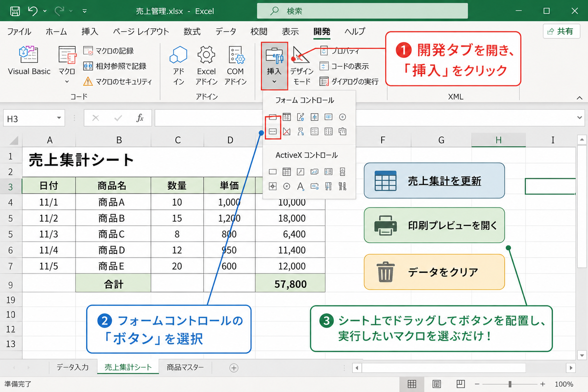Open the データ入力 sheet tab

pos(73,367)
